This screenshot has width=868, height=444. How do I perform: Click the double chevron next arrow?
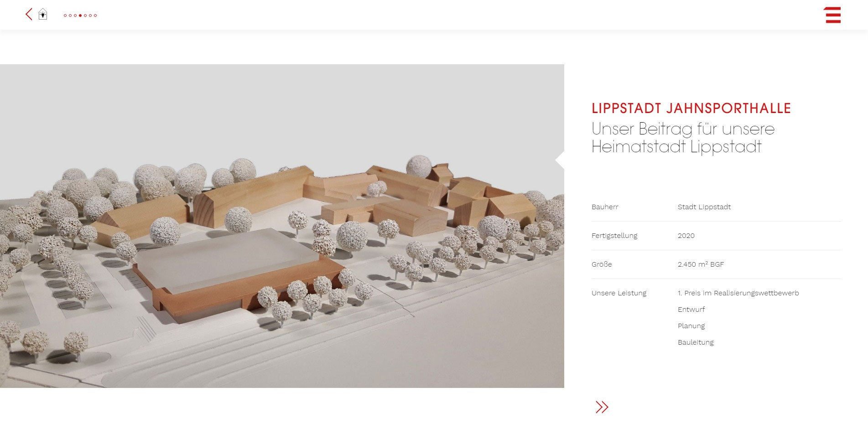[602, 407]
